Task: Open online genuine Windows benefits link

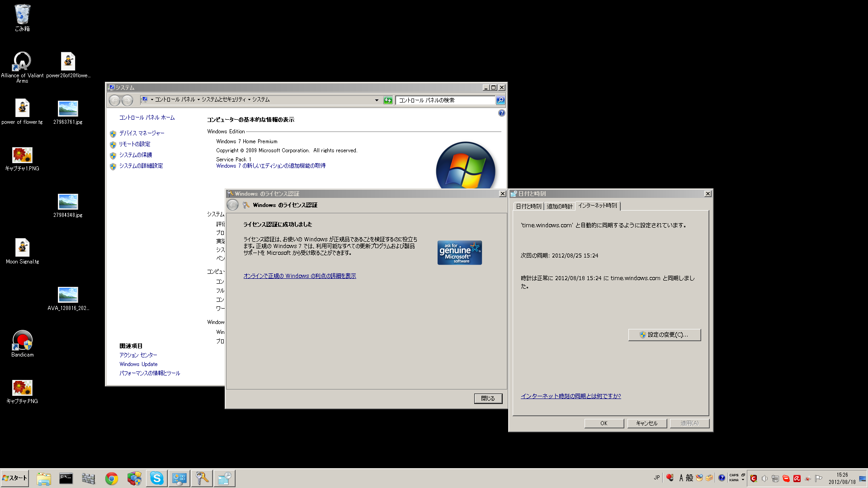Action: pyautogui.click(x=300, y=276)
